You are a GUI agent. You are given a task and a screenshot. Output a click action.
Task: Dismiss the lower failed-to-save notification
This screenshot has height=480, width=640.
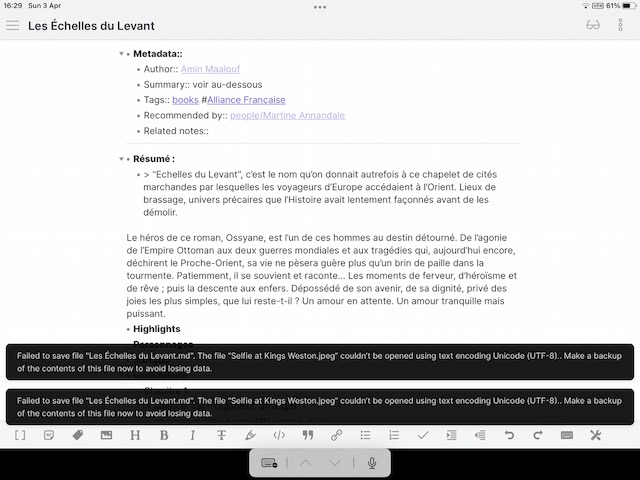point(320,407)
